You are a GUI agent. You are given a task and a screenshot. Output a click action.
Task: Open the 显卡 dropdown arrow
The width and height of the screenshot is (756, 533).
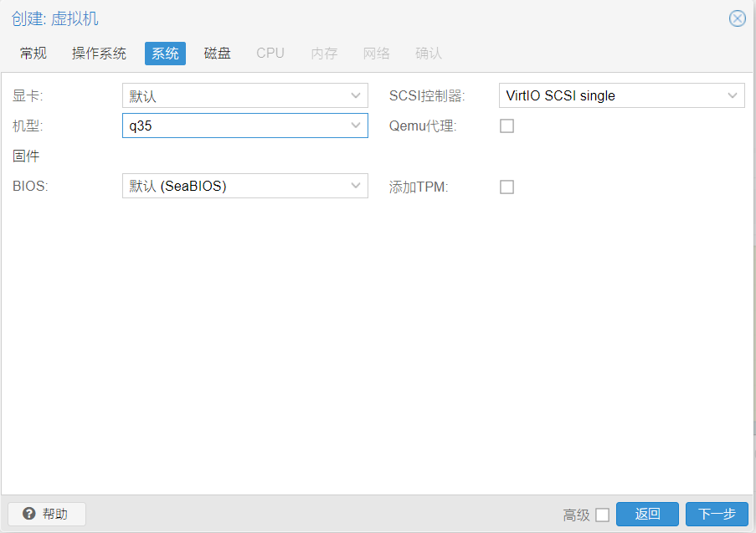point(356,96)
